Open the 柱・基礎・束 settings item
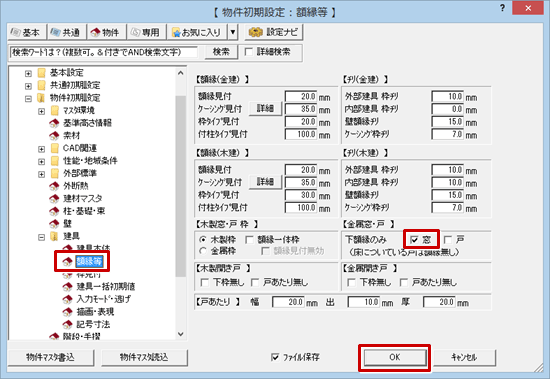550x379 pixels. pyautogui.click(x=84, y=211)
